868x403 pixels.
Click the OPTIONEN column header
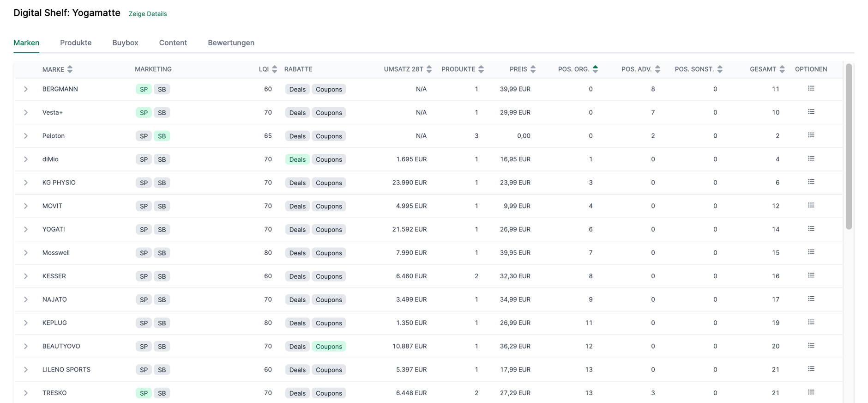(811, 69)
